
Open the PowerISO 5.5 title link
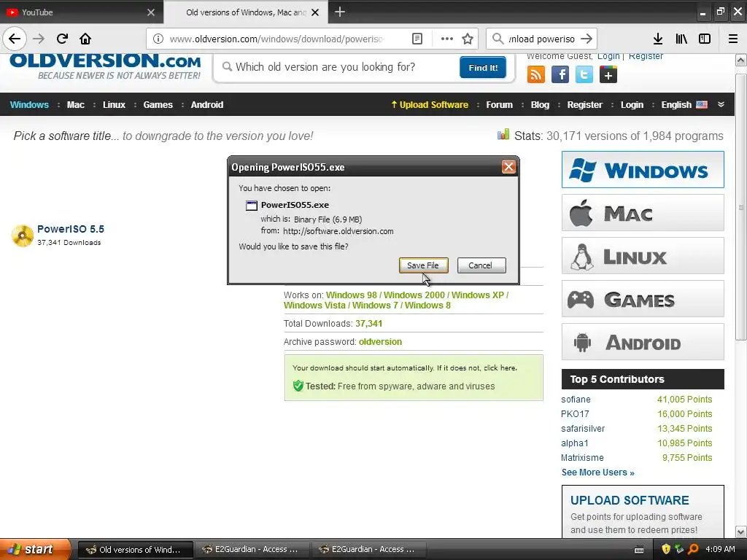[x=71, y=229]
